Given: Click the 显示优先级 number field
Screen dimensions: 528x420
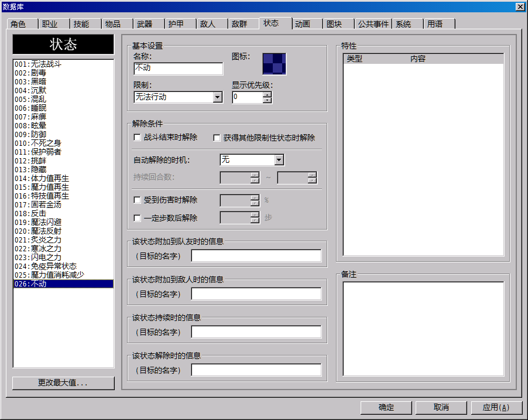Looking at the screenshot, I should click(248, 97).
